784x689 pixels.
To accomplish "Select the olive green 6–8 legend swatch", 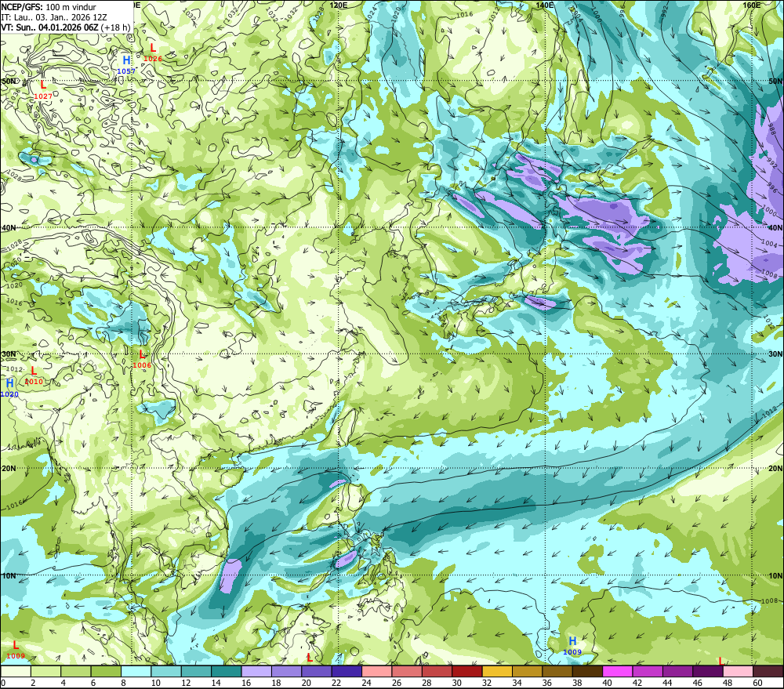I will click(x=106, y=671).
